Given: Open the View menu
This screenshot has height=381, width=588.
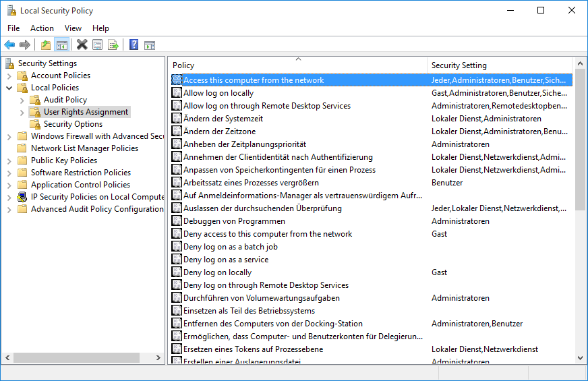Looking at the screenshot, I should [x=73, y=28].
